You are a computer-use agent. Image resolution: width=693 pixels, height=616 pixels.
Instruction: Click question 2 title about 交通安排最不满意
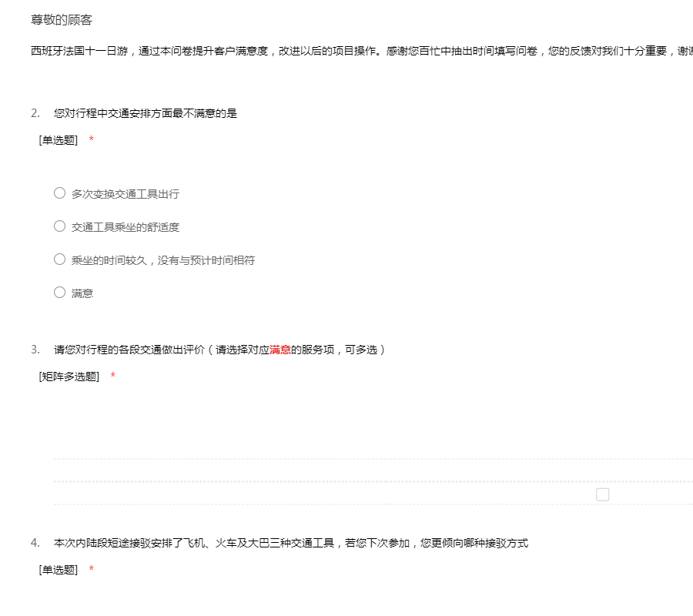[146, 113]
